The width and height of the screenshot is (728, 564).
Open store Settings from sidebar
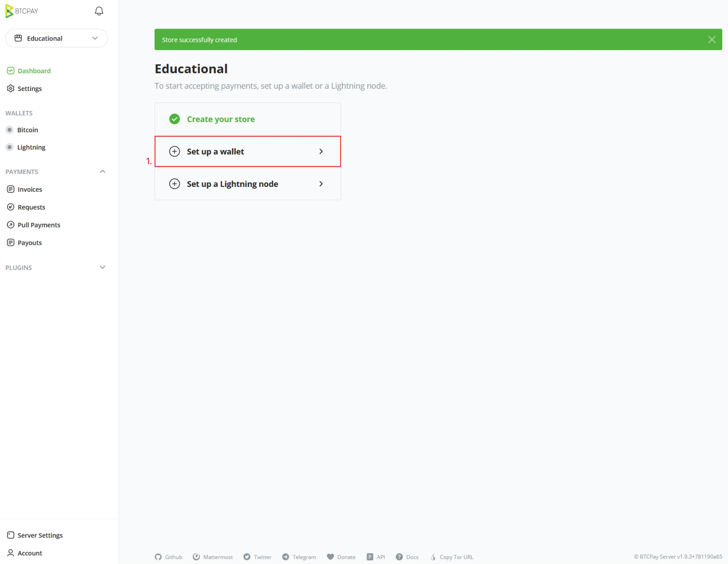coord(29,88)
